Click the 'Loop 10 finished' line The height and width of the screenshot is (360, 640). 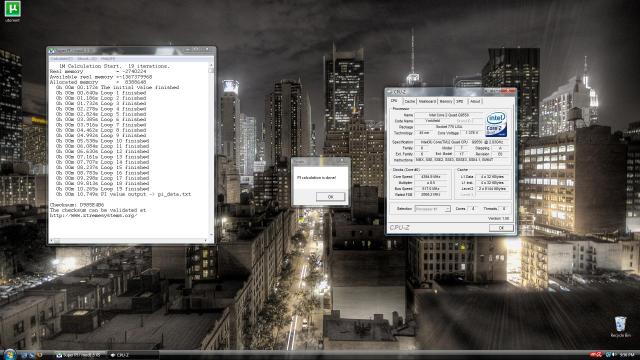point(102,141)
